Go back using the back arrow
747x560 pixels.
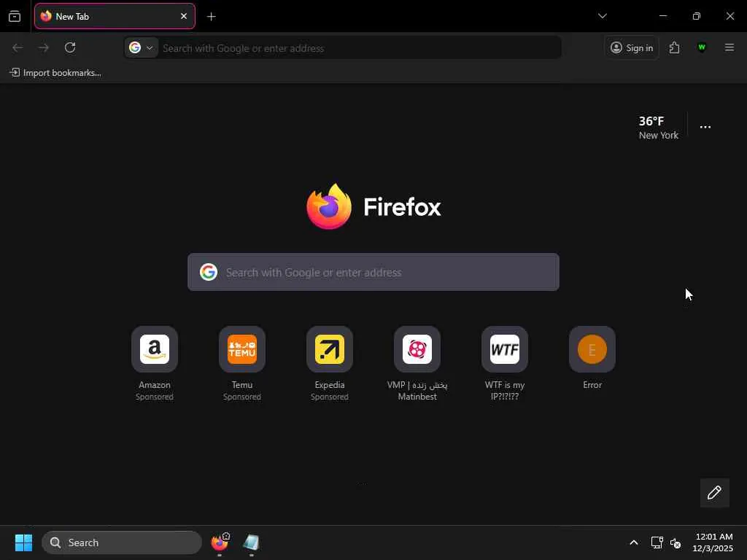click(x=18, y=47)
